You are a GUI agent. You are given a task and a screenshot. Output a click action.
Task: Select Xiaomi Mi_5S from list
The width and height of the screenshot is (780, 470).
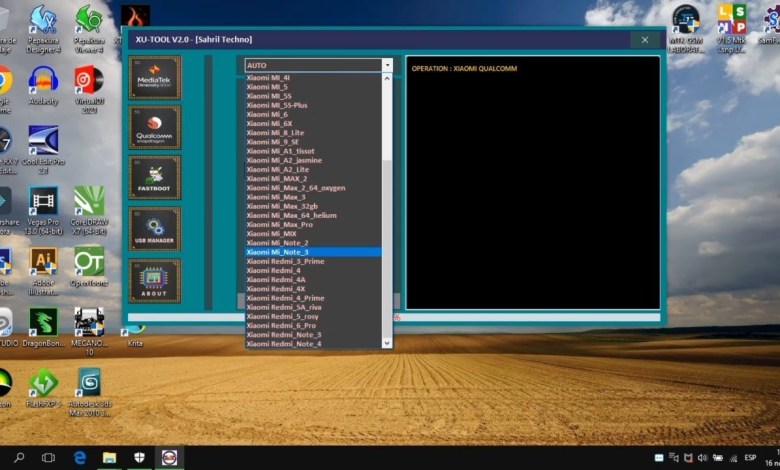tap(313, 96)
